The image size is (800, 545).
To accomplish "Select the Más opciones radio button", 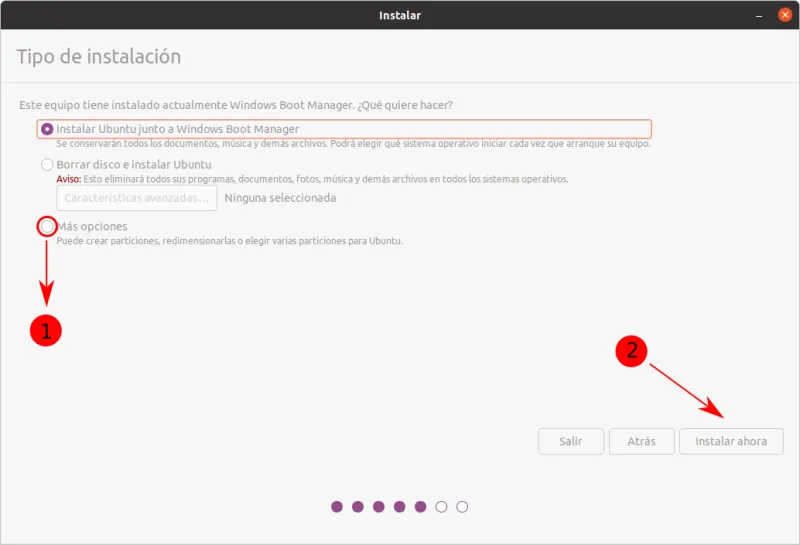I will (x=47, y=226).
